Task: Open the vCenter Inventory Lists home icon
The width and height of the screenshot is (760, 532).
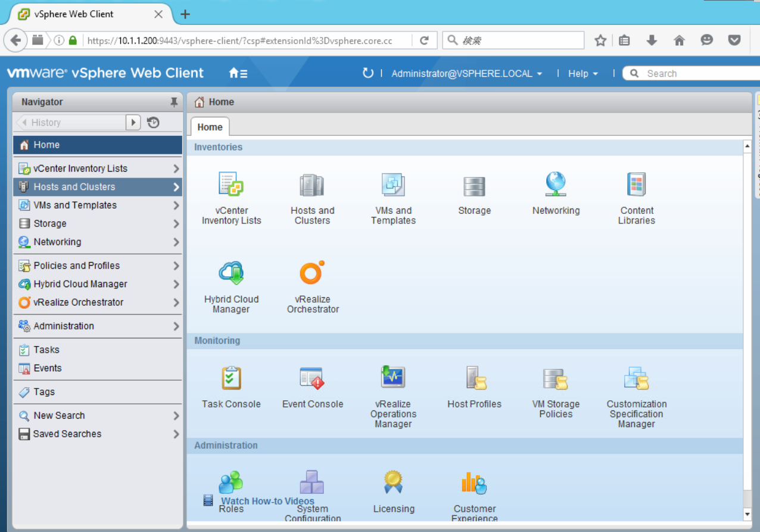Action: pyautogui.click(x=231, y=185)
